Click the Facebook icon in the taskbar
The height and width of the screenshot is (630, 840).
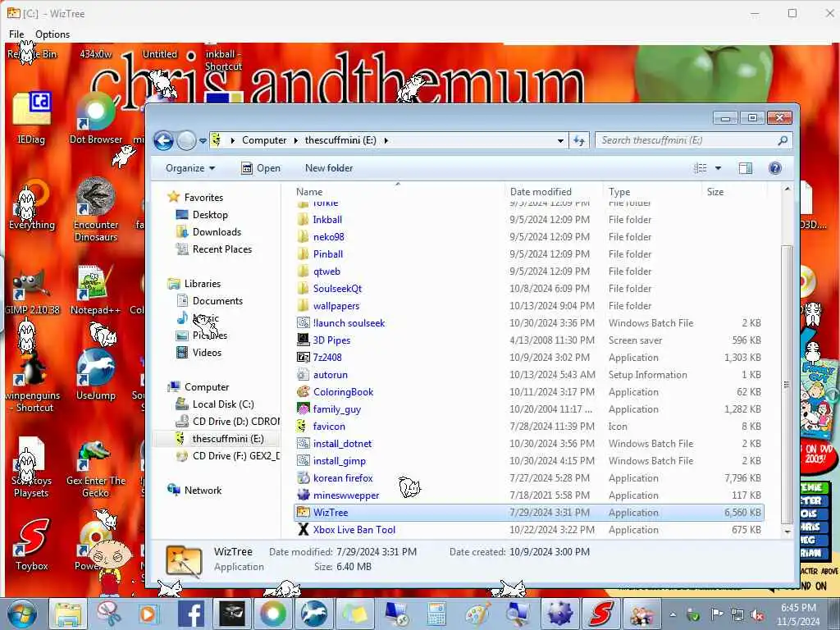tap(190, 614)
